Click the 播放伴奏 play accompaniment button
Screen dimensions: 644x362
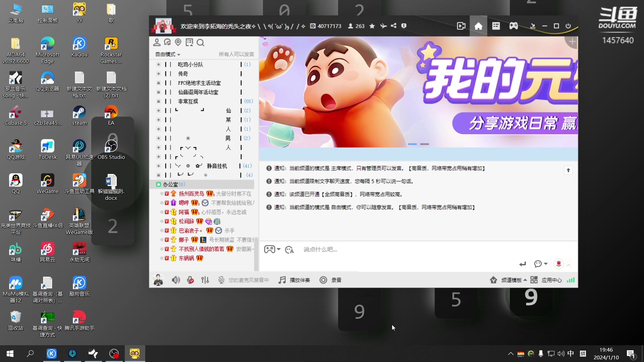click(294, 280)
